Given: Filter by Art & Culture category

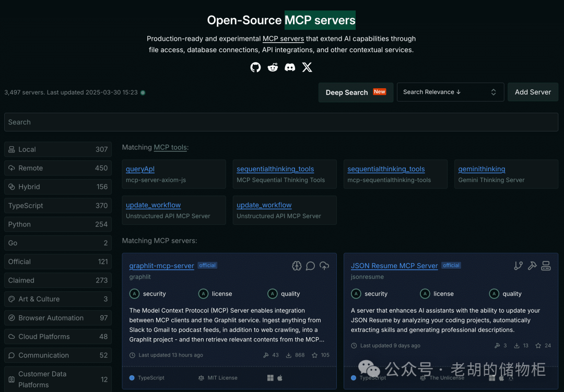Looking at the screenshot, I should coord(58,299).
